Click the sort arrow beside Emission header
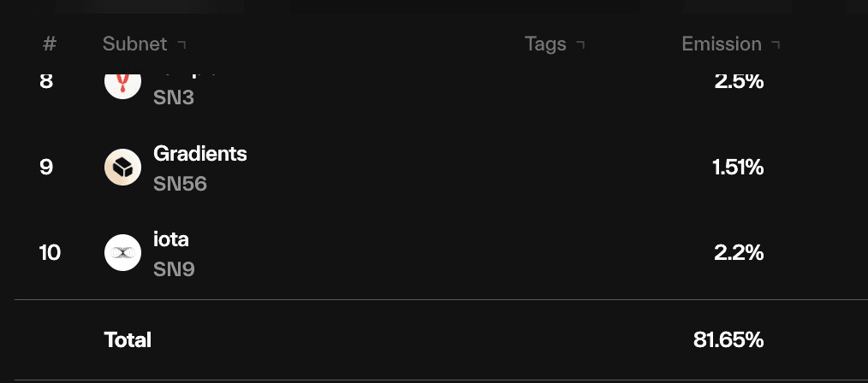 [x=776, y=44]
